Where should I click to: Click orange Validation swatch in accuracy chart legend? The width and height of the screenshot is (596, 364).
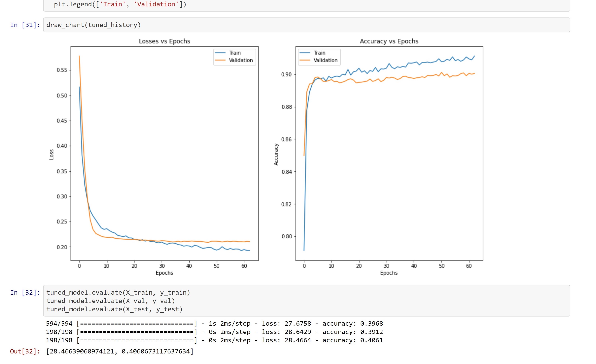305,60
